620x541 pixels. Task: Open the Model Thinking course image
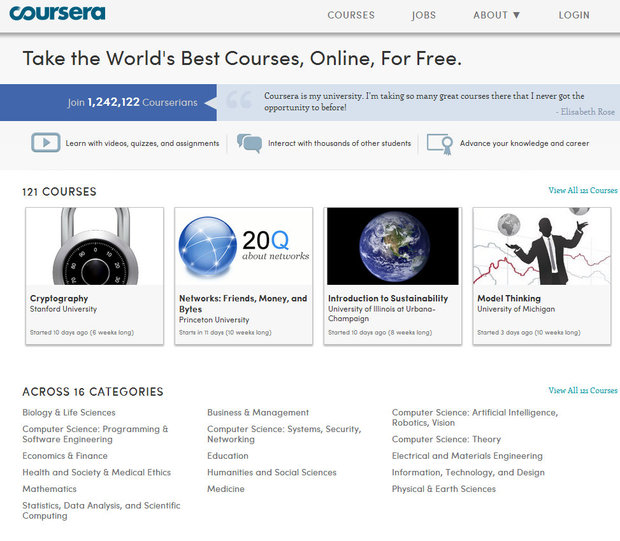pyautogui.click(x=541, y=246)
